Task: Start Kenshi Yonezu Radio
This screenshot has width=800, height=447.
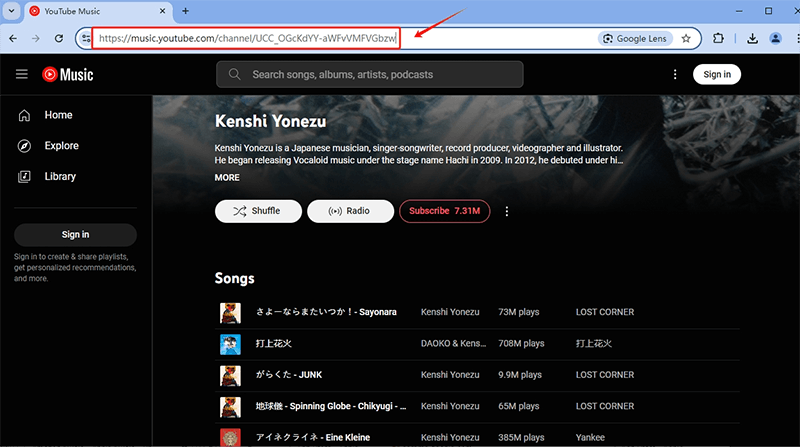Action: tap(351, 211)
